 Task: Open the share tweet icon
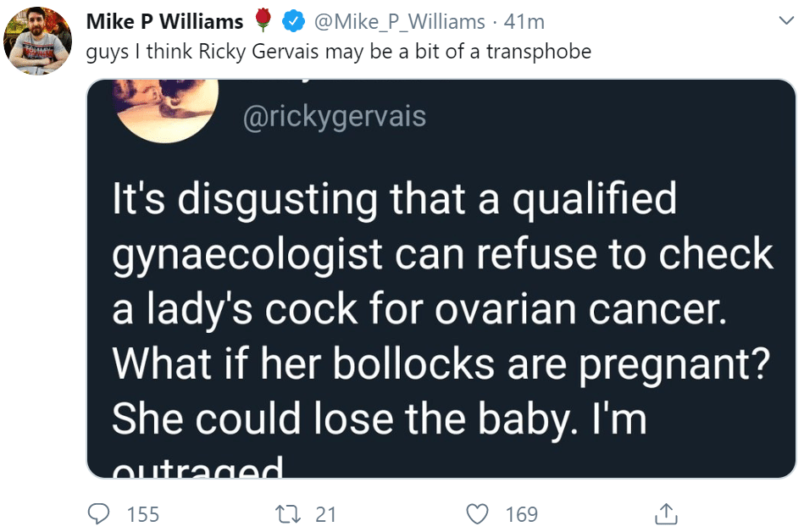point(666,514)
